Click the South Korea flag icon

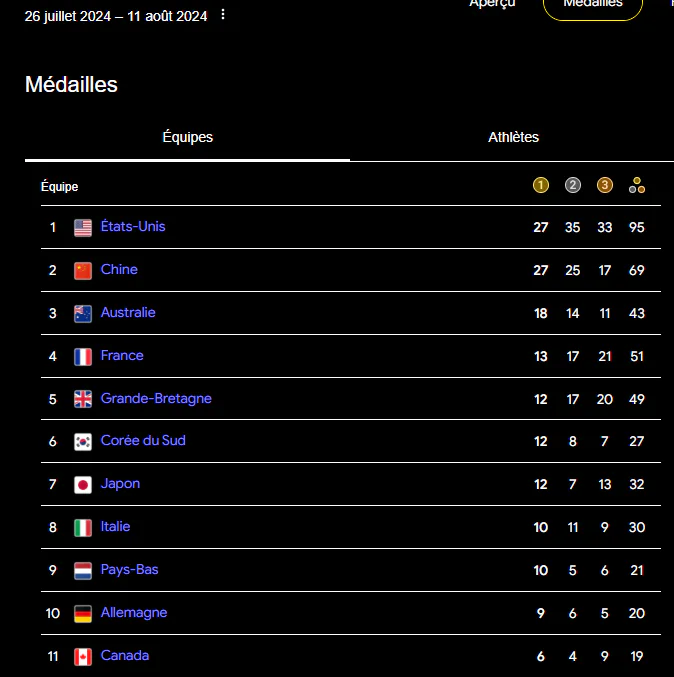(x=83, y=442)
